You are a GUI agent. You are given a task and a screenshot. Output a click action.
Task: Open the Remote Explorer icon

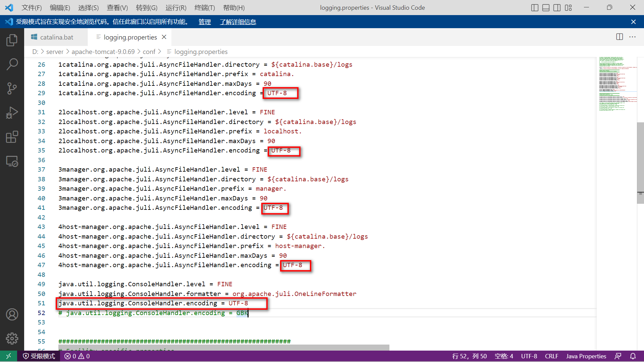tap(12, 161)
